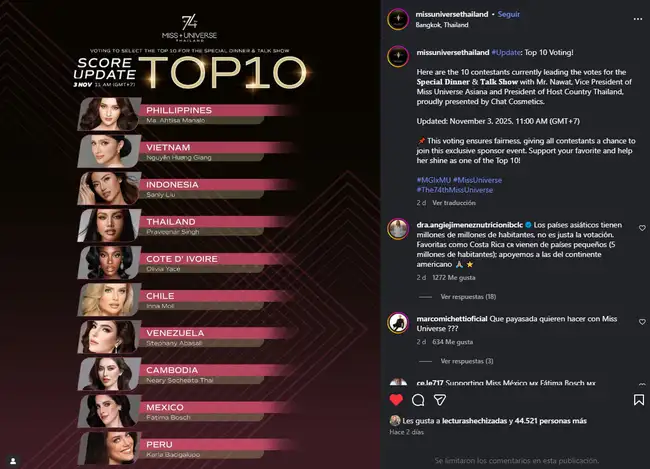Click the Top 10 score update image
Screen dimensions: 650x469
click(190, 235)
